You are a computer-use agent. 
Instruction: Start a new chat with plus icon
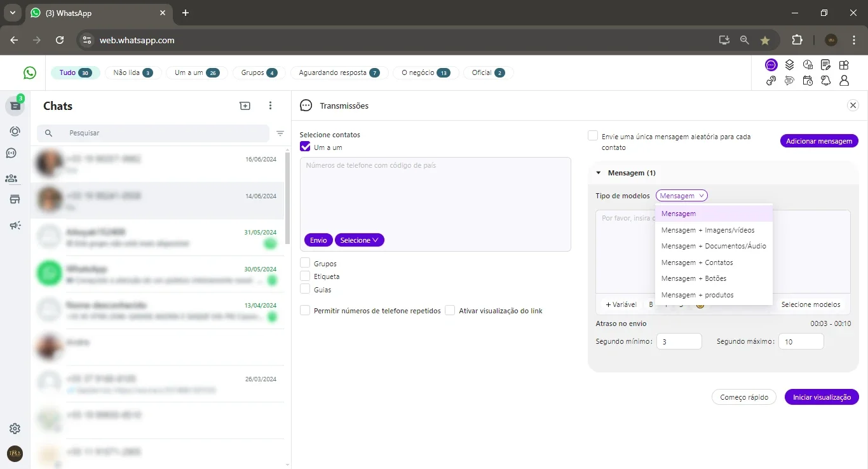(245, 106)
